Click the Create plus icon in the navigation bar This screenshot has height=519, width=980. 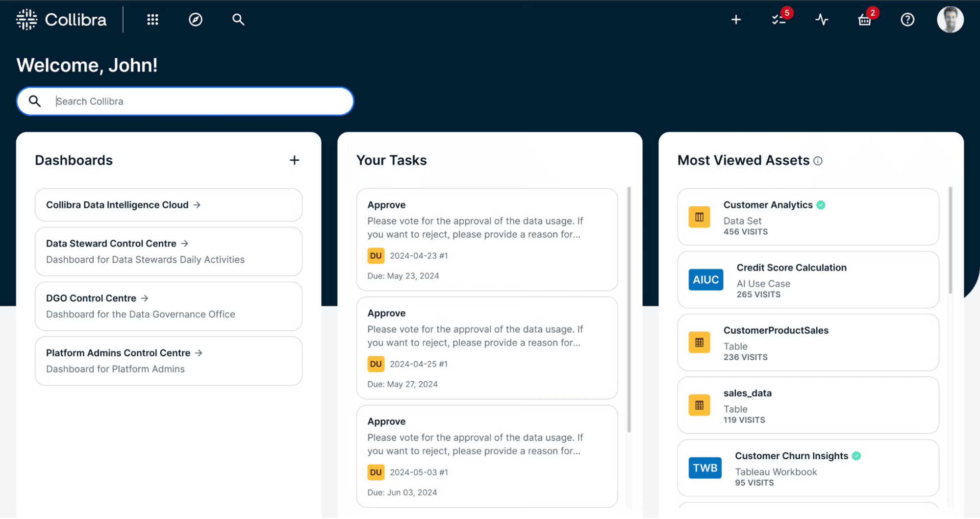pyautogui.click(x=736, y=20)
